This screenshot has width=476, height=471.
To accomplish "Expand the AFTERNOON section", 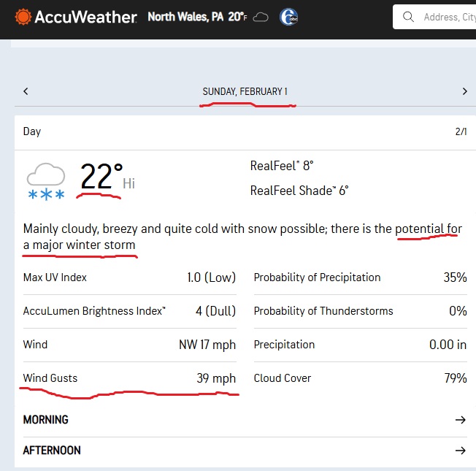I will tap(52, 451).
